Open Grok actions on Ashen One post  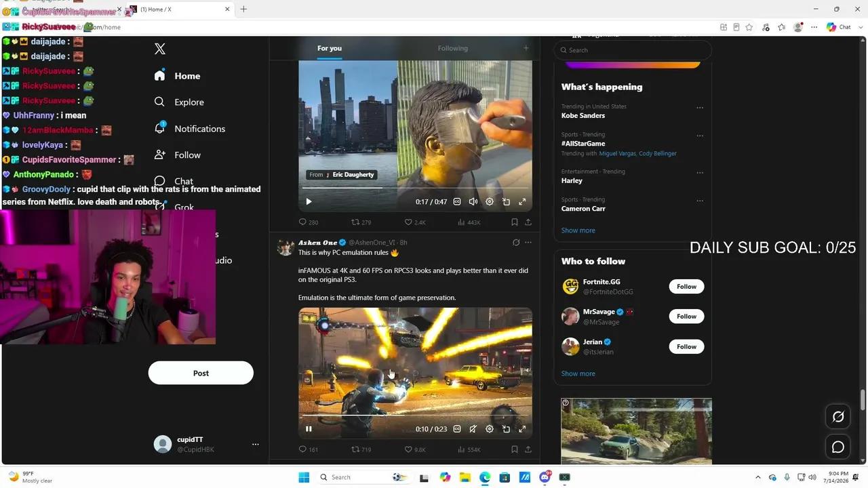coord(516,243)
